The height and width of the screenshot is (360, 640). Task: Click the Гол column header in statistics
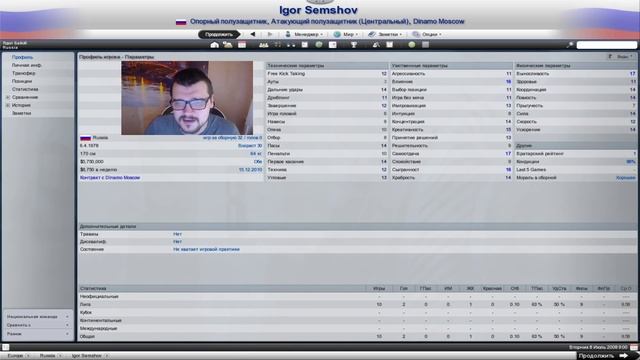coord(403,288)
